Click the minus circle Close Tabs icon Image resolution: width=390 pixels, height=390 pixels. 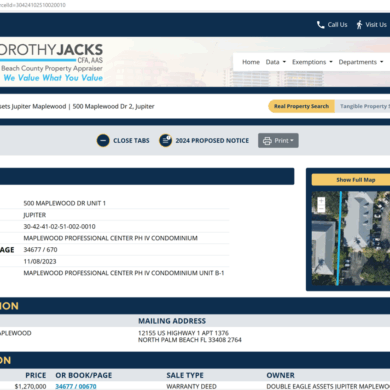(103, 141)
